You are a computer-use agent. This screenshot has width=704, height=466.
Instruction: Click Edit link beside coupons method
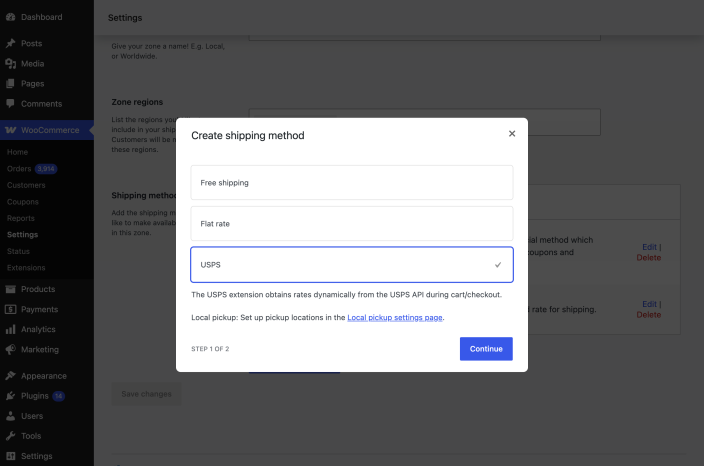coord(649,247)
